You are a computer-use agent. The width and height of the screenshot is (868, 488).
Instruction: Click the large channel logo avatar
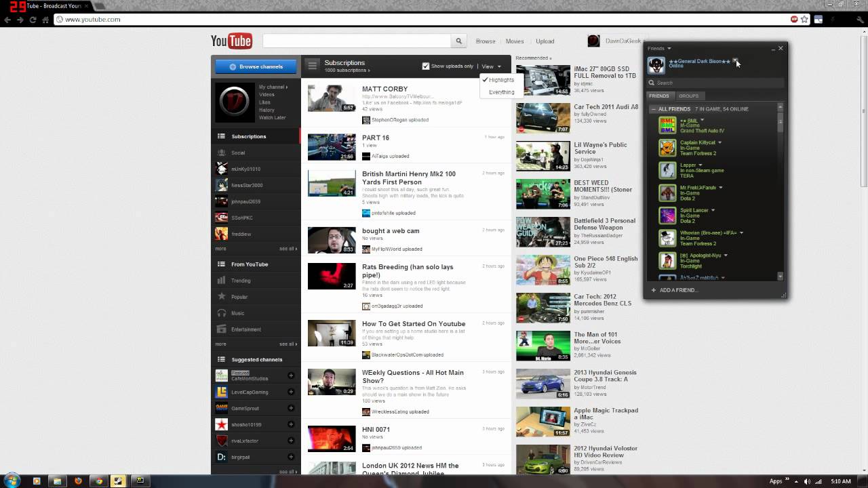pos(235,102)
